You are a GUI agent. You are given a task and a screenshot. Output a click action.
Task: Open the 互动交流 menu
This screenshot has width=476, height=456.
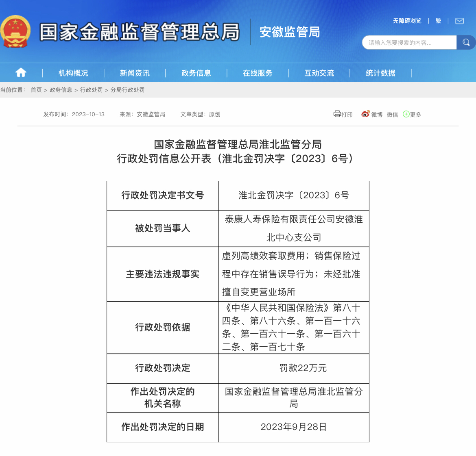[319, 73]
